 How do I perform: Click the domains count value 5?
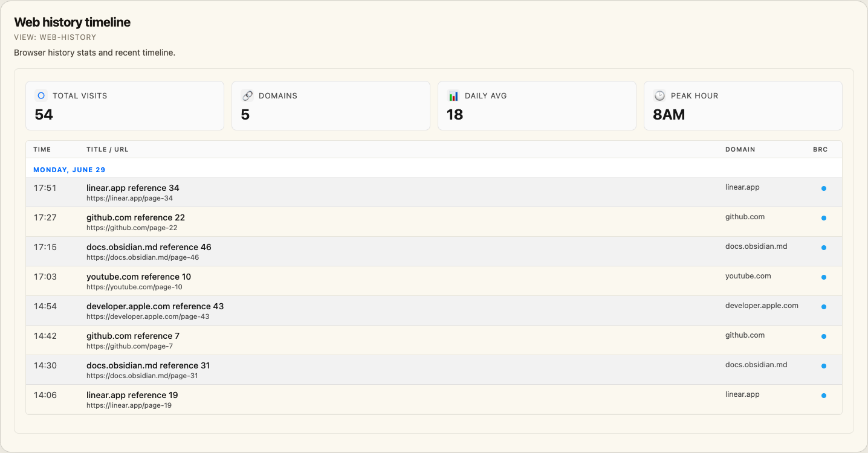coord(245,115)
